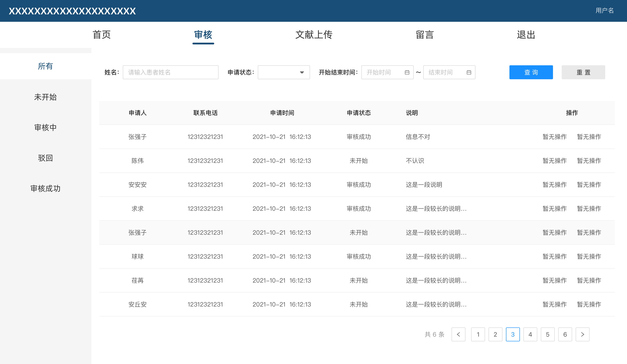Switch to the 审核 tab

tap(203, 35)
